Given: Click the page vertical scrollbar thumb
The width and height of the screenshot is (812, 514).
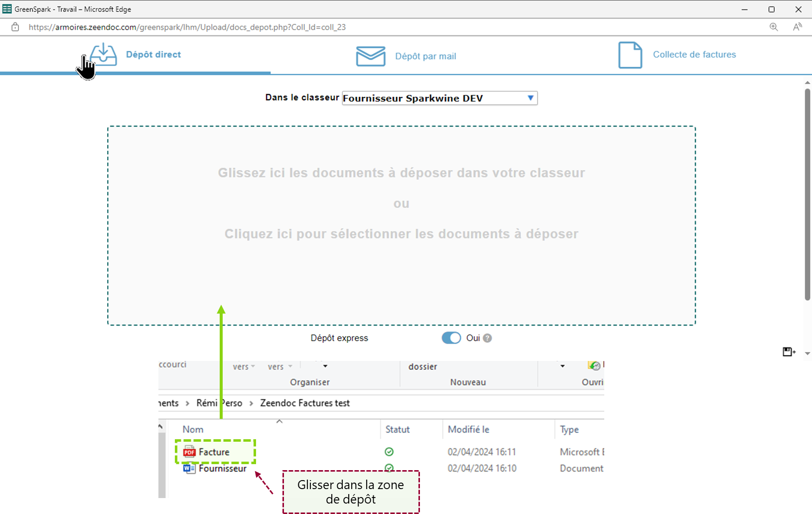Looking at the screenshot, I should point(807,194).
